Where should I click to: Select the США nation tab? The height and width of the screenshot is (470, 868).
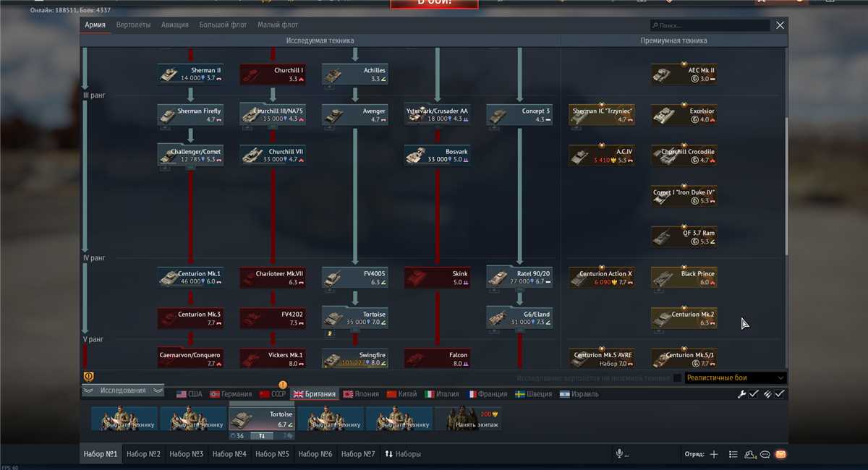190,394
